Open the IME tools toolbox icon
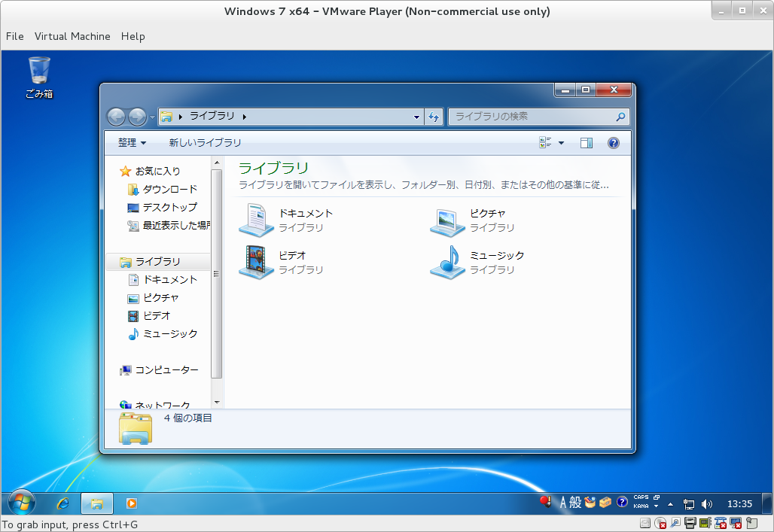 pyautogui.click(x=605, y=503)
